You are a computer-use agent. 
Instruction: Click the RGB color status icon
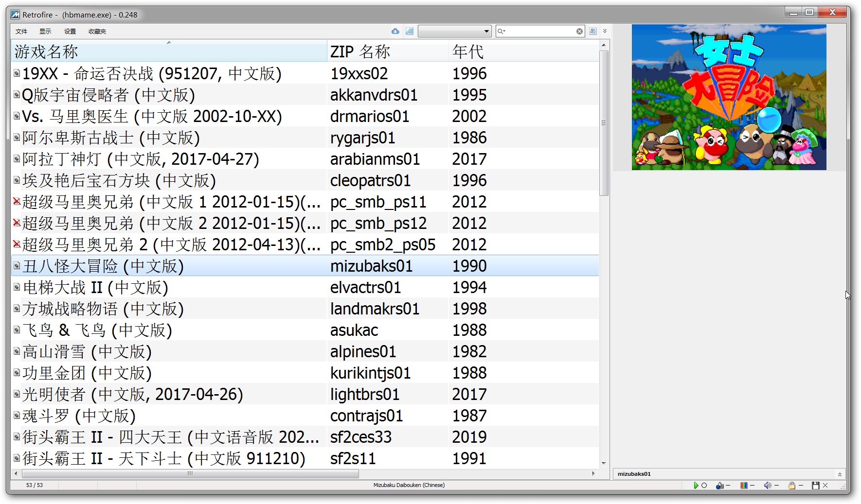(743, 485)
